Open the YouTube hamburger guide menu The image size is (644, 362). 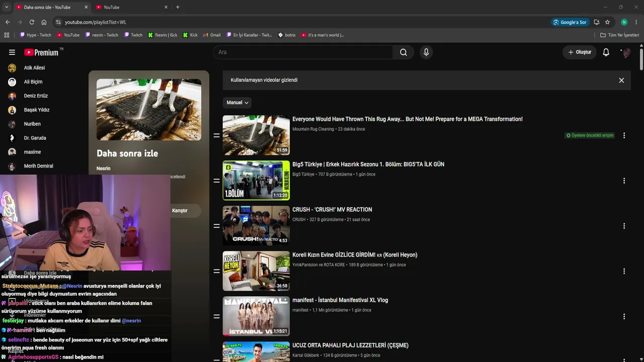click(12, 52)
